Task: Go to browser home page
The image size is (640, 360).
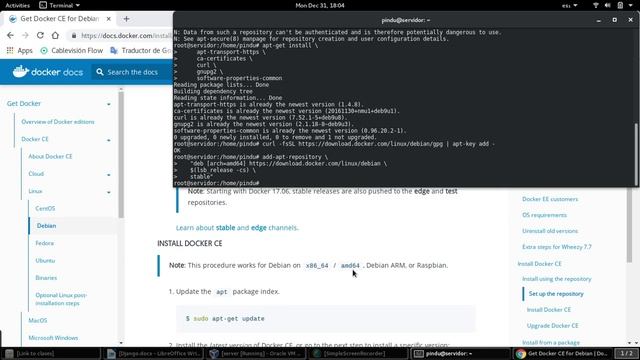Action: pyautogui.click(x=55, y=36)
